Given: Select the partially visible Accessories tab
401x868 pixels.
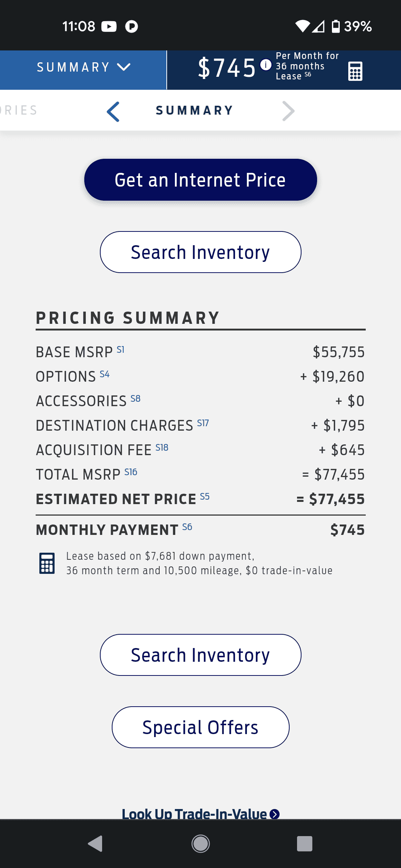Looking at the screenshot, I should [x=19, y=111].
